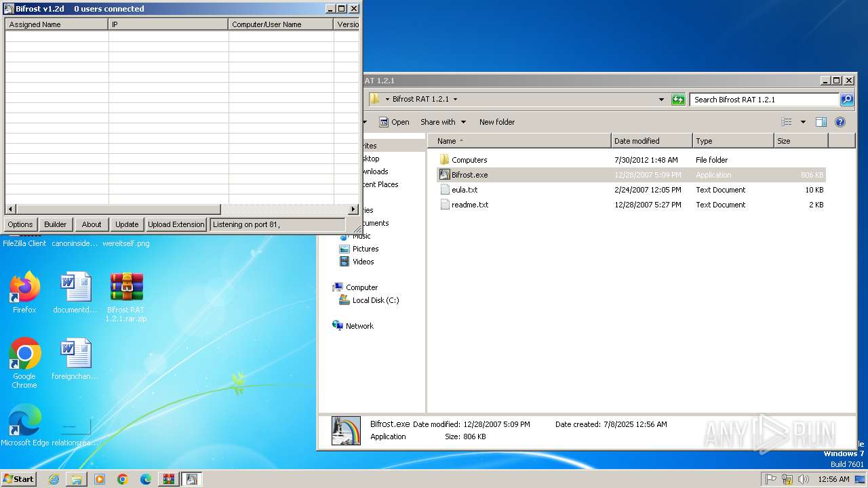Click Internet Explorer taskbar icon
The image size is (868, 488).
54,479
